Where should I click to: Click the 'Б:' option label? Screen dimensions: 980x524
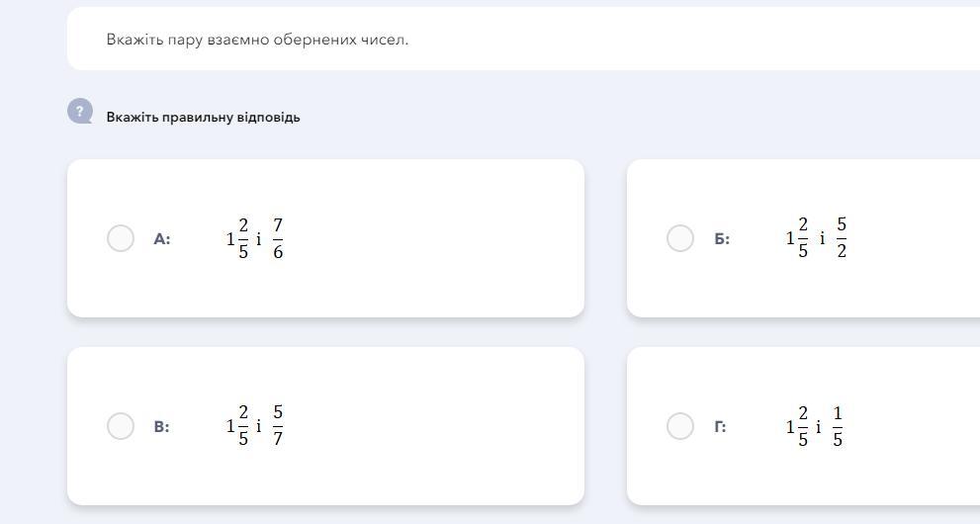[x=722, y=239]
